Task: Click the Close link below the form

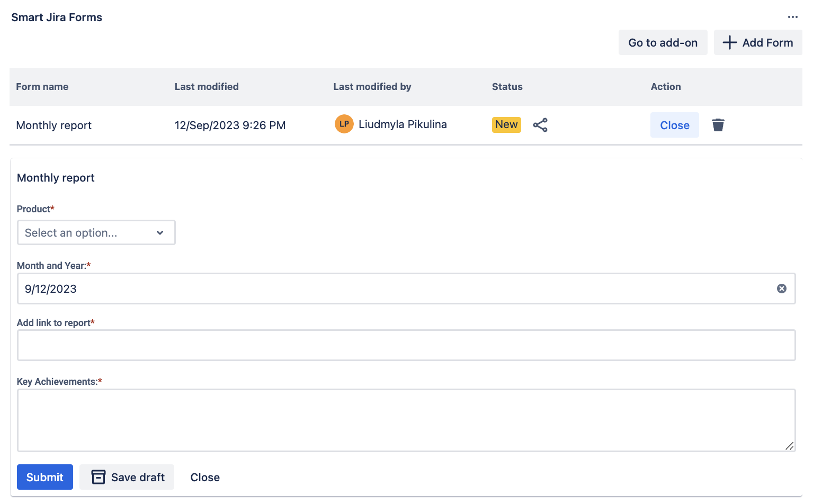Action: pos(205,476)
